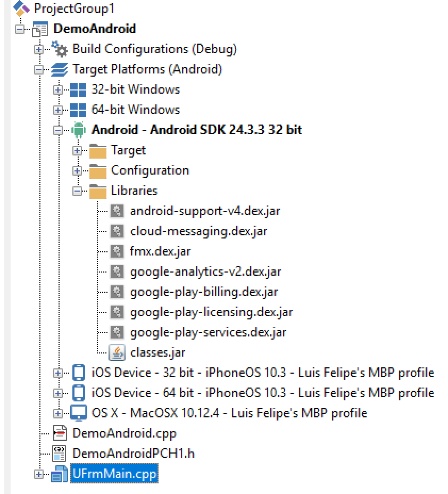The height and width of the screenshot is (494, 448).
Task: Expand the UFrmMain.cpp node
Action: point(39,474)
